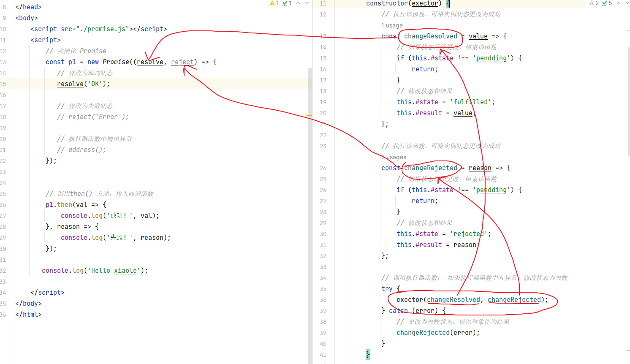Click the 'return' statement on line 27
Viewport: 630px width, 364px height.
(425, 201)
